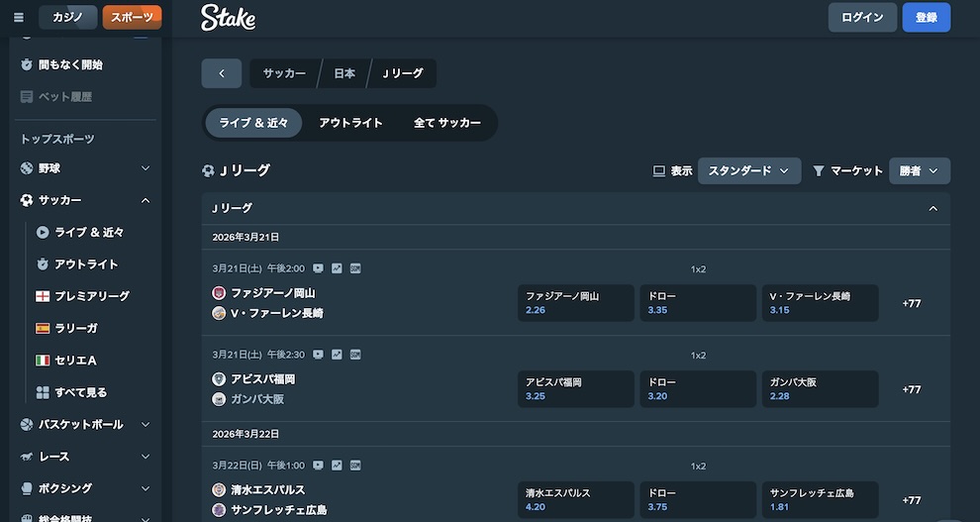This screenshot has height=522, width=980.
Task: Bet on V・ファーレン長崎 at 3.15
Action: point(820,303)
